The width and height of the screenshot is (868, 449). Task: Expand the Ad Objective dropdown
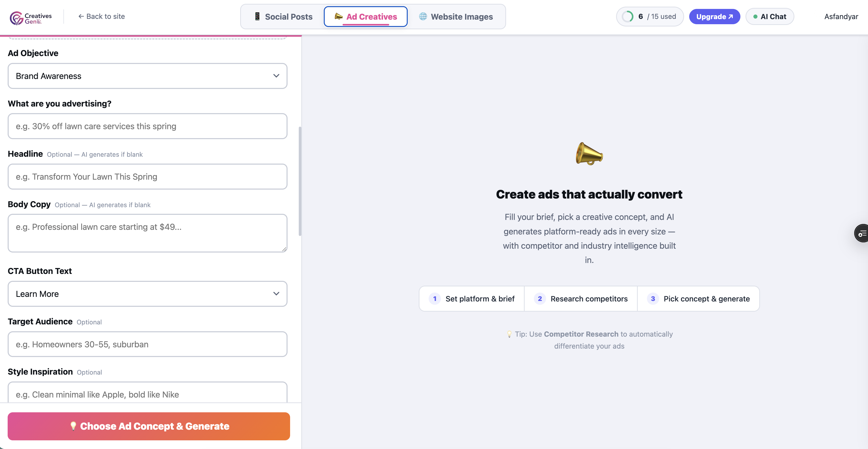point(147,76)
